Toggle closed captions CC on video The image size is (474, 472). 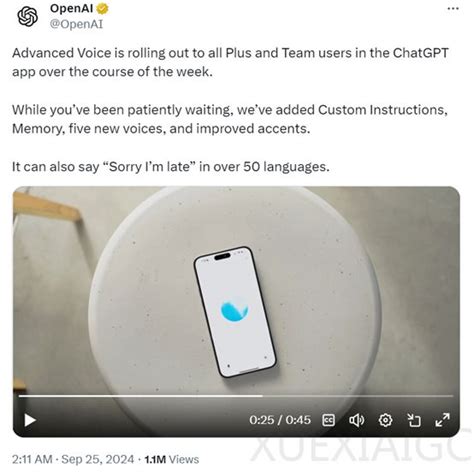328,420
